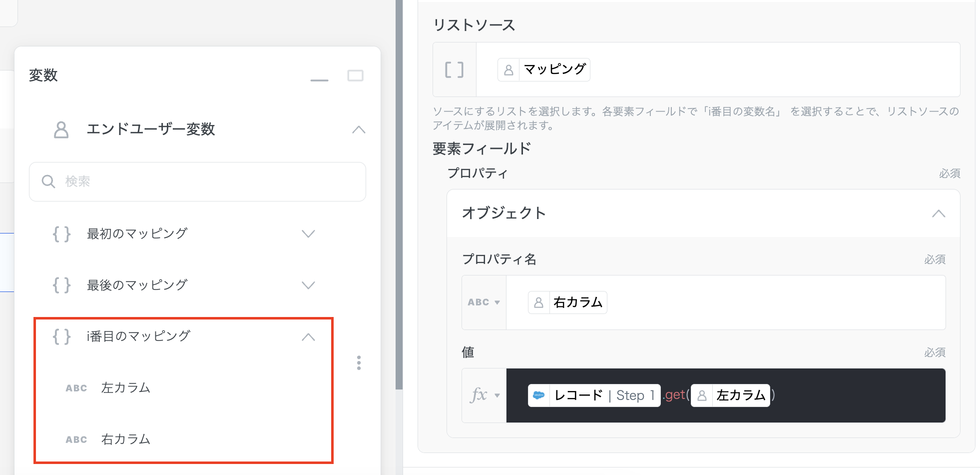The image size is (980, 475).
Task: Click the 検索 search input field
Action: pyautogui.click(x=210, y=181)
